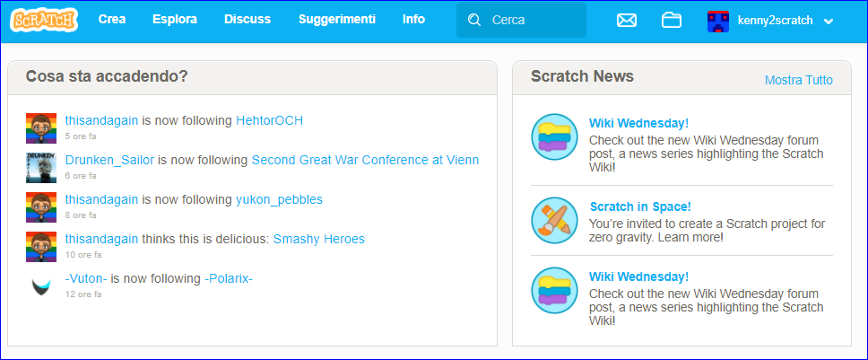Click the kenny2scratch profile avatar
The width and height of the screenshot is (868, 360).
click(x=718, y=21)
